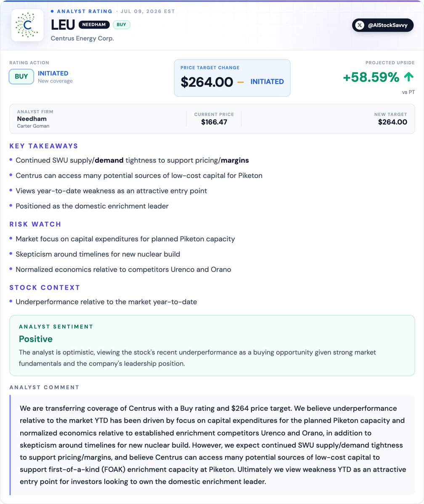Click the new target $264.00 value
The image size is (424, 504).
(392, 122)
